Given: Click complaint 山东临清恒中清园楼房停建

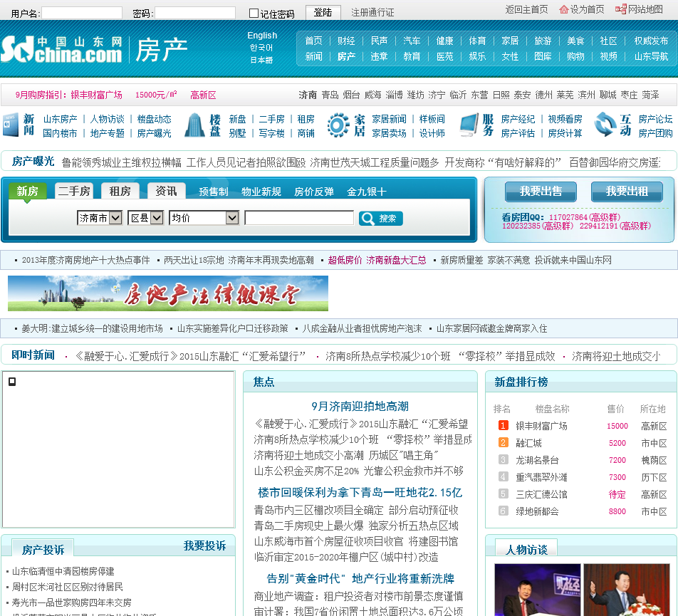Looking at the screenshot, I should click(x=63, y=571).
